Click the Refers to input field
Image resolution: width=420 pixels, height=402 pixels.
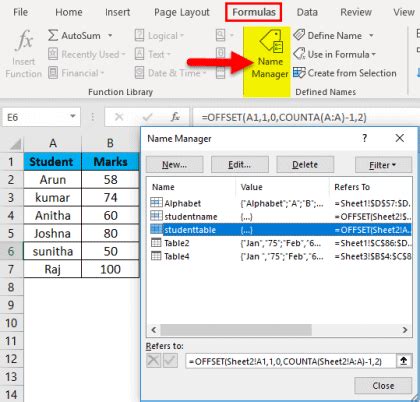click(291, 361)
